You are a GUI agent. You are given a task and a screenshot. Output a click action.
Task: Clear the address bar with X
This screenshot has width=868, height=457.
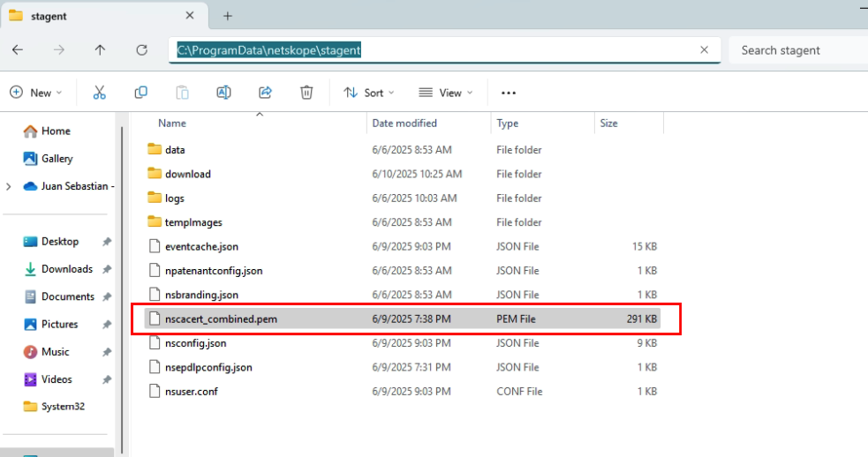[704, 49]
